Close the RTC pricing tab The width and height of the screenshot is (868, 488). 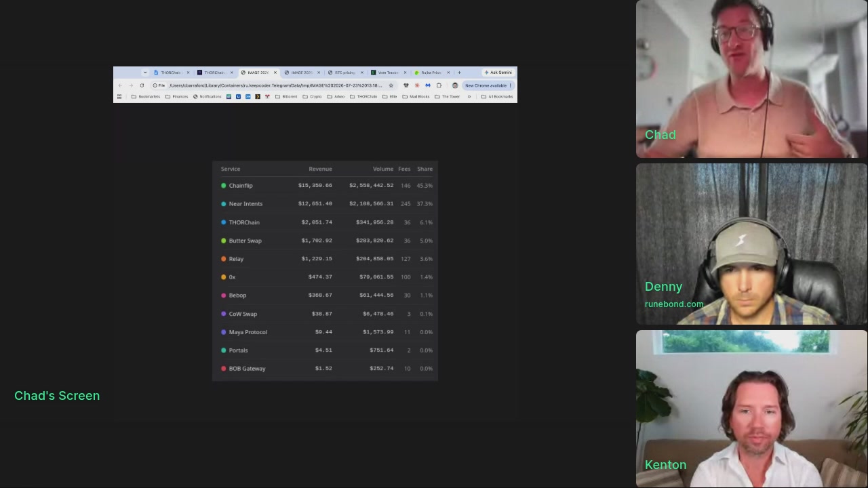[x=362, y=73]
